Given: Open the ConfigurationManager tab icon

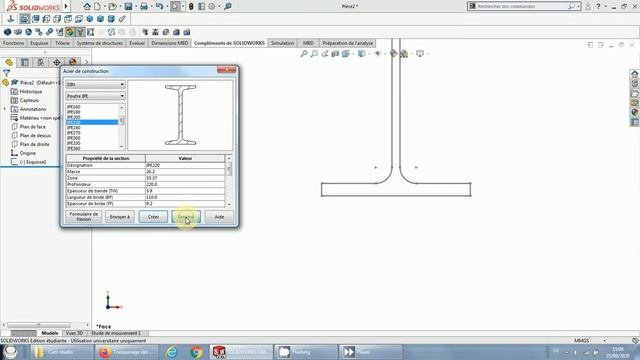Looking at the screenshot, I should 41,62.
